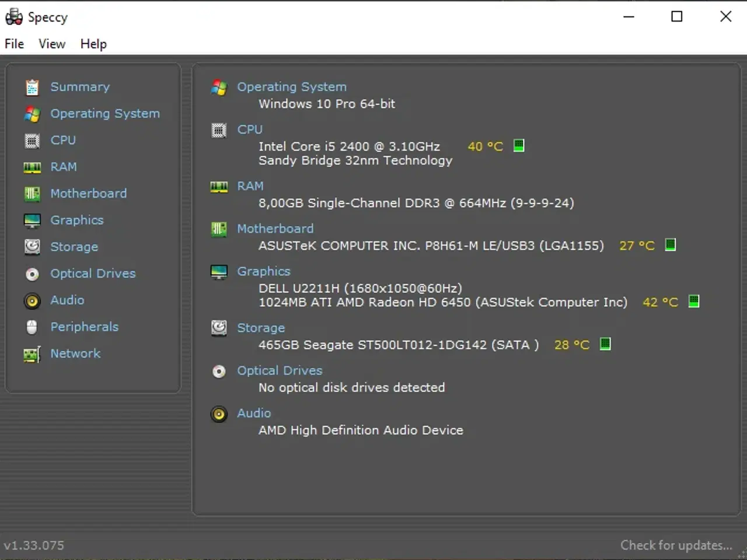The height and width of the screenshot is (560, 747).
Task: Click the Graphics monitor icon in main panel
Action: [219, 272]
